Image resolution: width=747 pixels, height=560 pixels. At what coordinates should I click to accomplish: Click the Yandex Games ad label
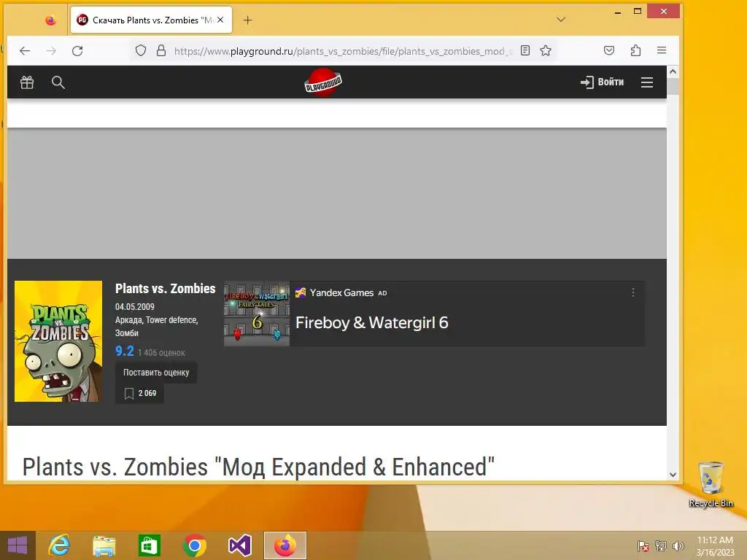pos(341,293)
